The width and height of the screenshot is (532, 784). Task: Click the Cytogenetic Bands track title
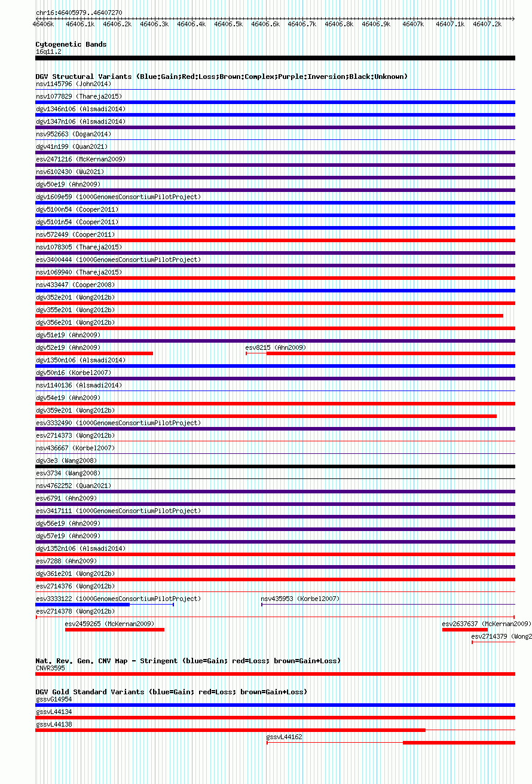71,44
